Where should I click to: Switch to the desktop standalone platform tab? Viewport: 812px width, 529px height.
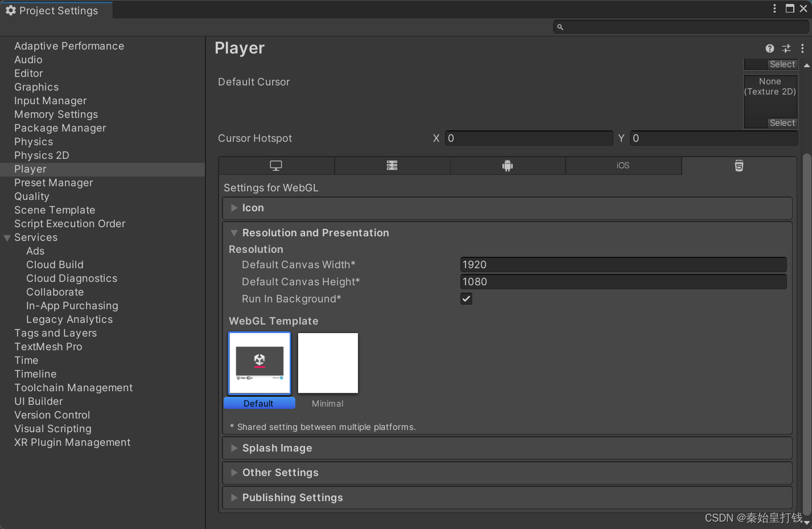point(277,166)
